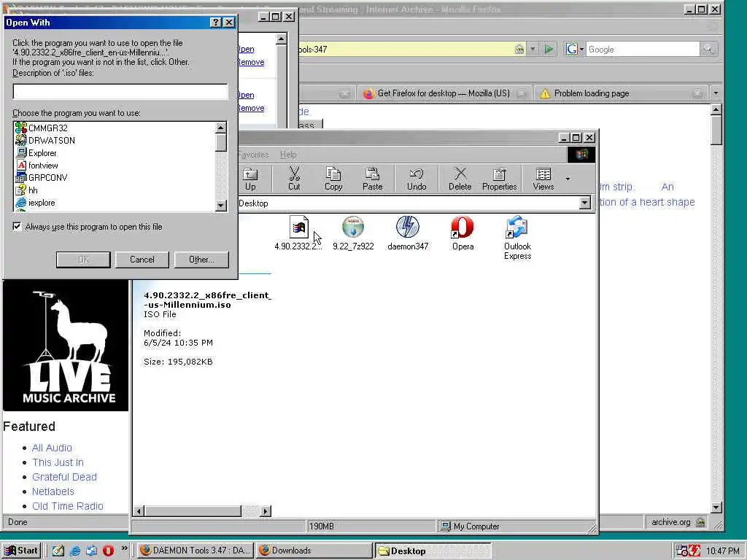This screenshot has width=747, height=560.
Task: Click Internet Explorer quick launch icon
Action: click(75, 551)
